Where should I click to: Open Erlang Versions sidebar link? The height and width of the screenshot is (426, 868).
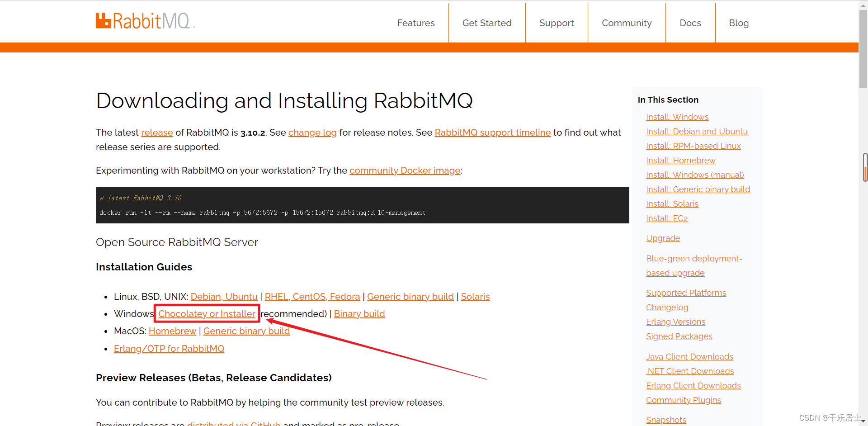[x=675, y=322]
